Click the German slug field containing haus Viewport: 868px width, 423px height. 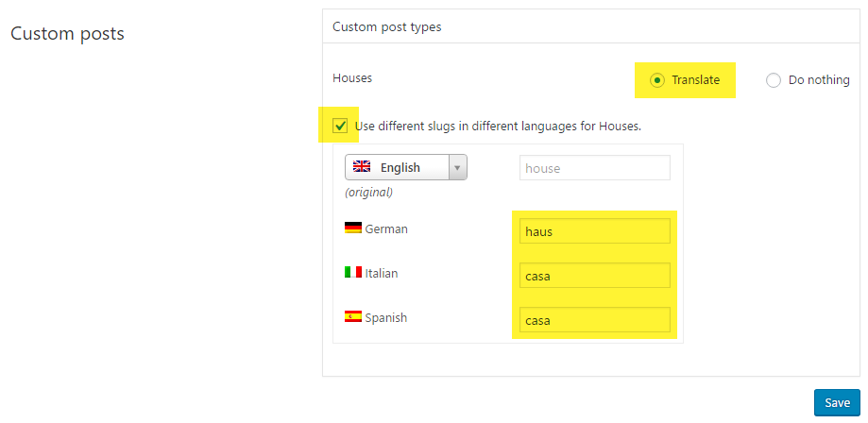pyautogui.click(x=594, y=231)
